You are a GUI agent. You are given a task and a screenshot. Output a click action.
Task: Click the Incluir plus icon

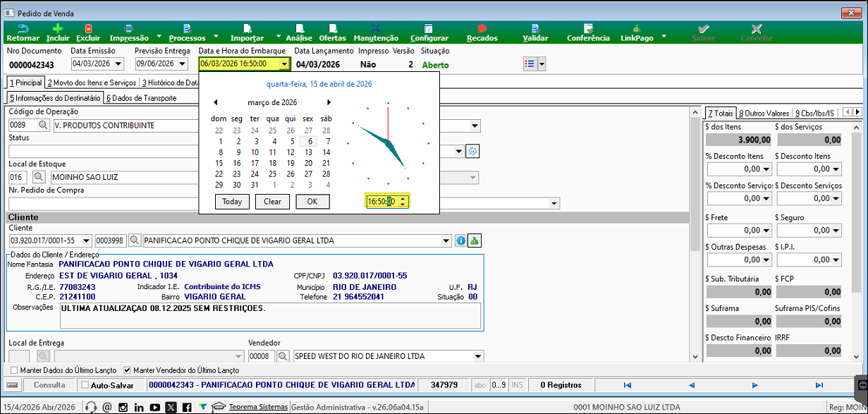(58, 28)
